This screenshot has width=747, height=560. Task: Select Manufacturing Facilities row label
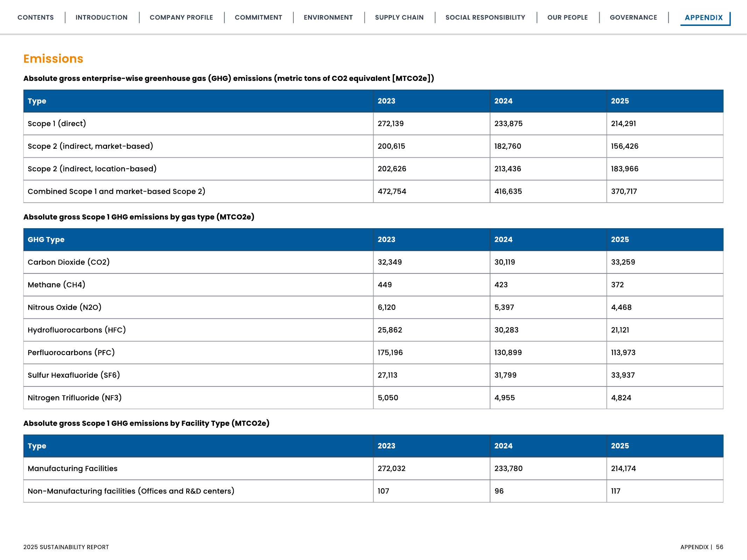click(x=72, y=469)
